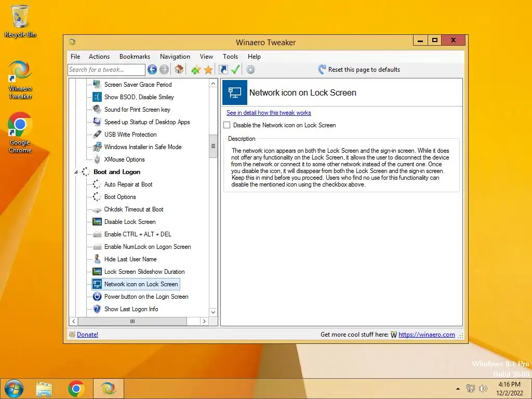Click the Screen Saver Grace Period icon
532x399 pixels.
point(97,85)
